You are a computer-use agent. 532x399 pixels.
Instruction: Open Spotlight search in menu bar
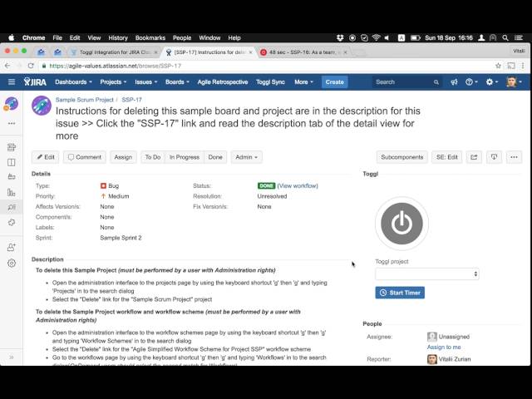point(505,38)
